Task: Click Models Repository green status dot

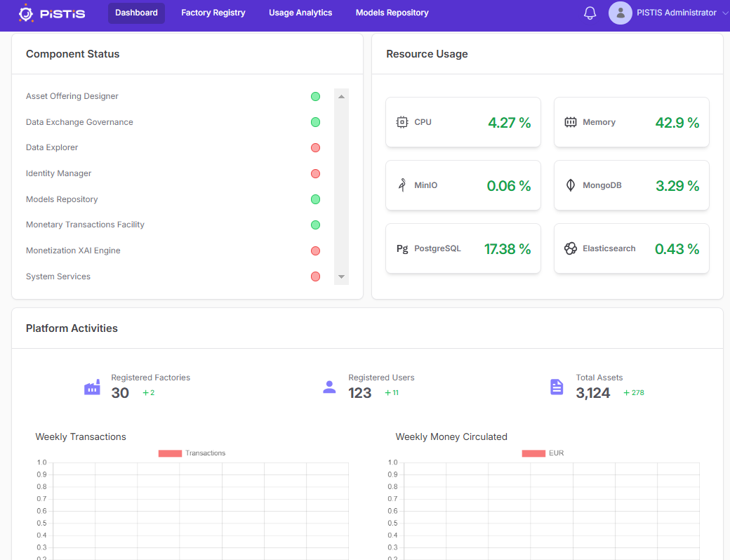Action: coord(315,199)
